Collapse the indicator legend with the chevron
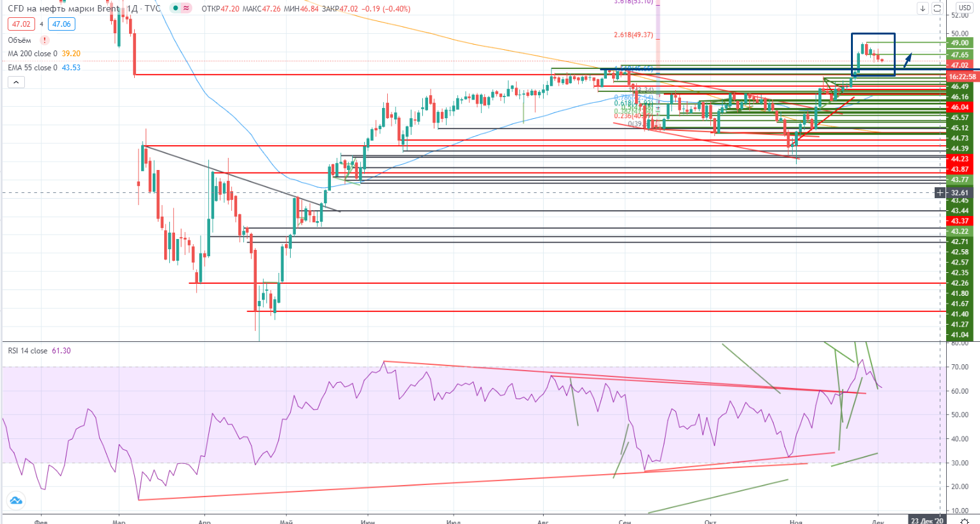980x524 pixels. click(x=16, y=82)
